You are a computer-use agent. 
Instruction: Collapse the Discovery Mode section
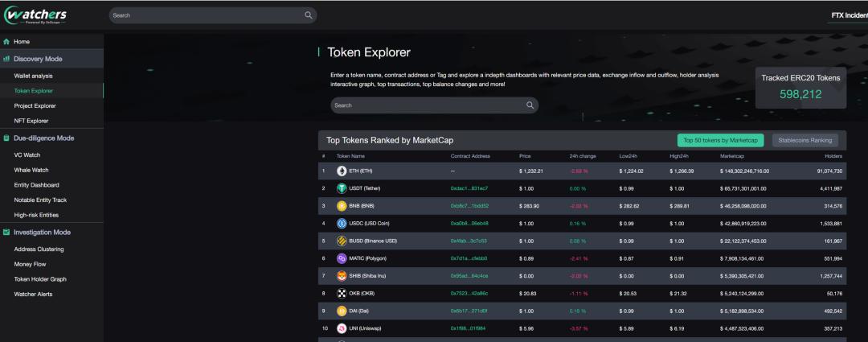38,59
